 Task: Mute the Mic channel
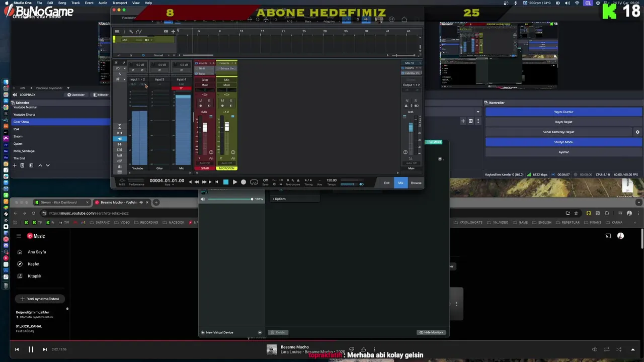coord(222,101)
